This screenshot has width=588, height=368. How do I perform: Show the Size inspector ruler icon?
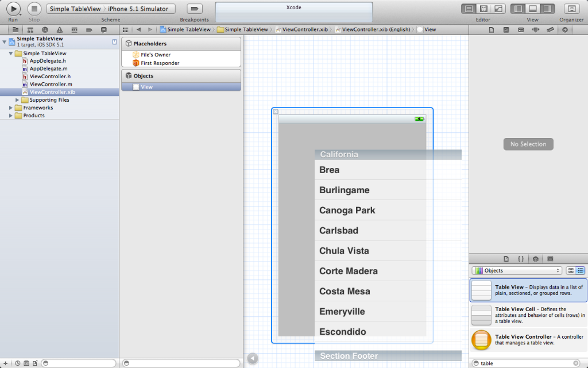pos(550,29)
